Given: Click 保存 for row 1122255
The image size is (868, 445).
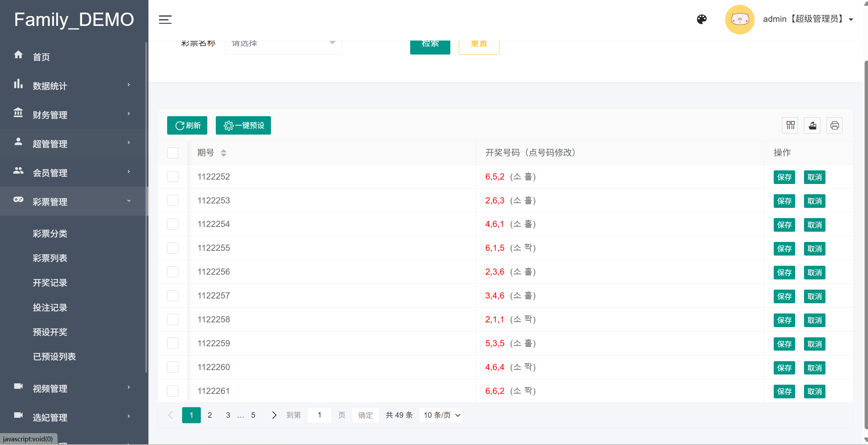Looking at the screenshot, I should 784,249.
